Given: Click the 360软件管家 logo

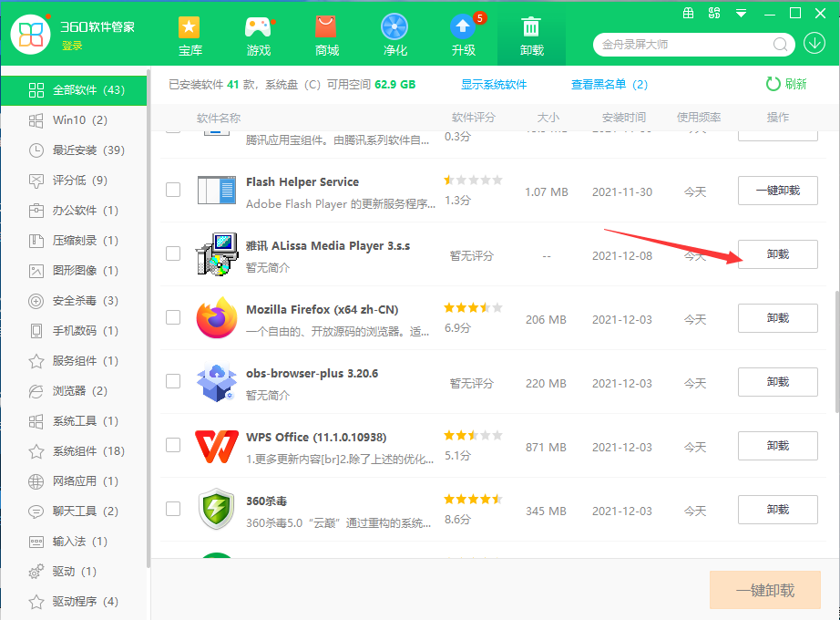Looking at the screenshot, I should 31,35.
